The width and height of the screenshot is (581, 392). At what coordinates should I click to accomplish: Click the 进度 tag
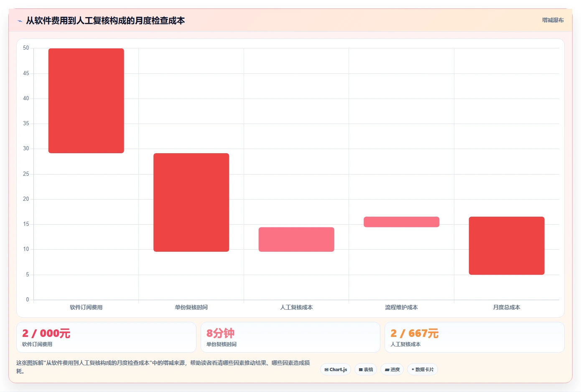click(392, 369)
